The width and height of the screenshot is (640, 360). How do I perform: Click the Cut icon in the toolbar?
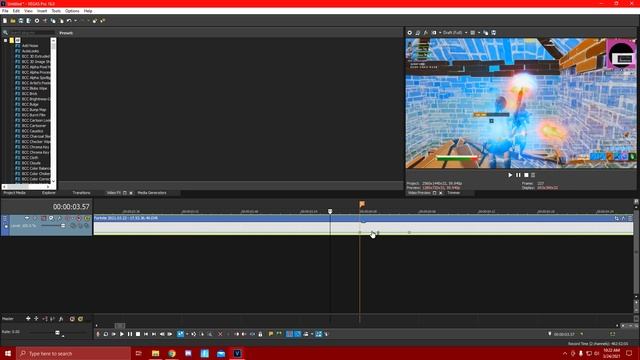point(45,20)
